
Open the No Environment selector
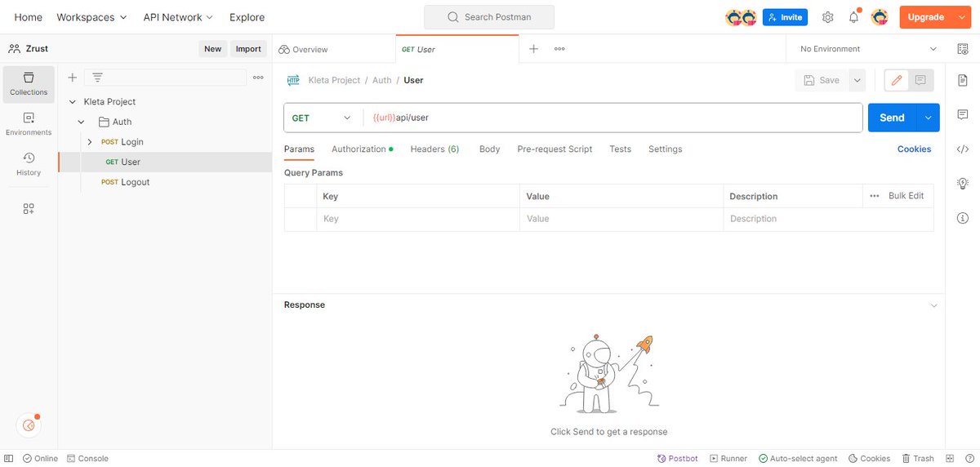tap(867, 49)
